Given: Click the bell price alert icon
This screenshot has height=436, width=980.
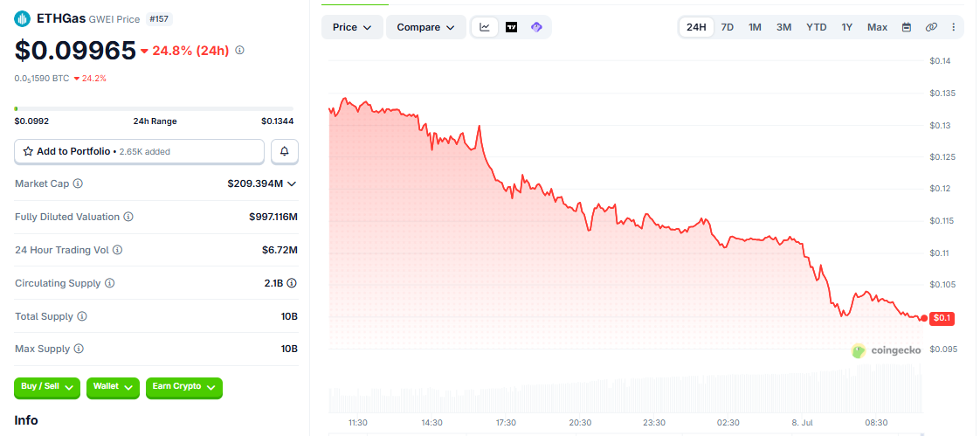Looking at the screenshot, I should (x=285, y=151).
